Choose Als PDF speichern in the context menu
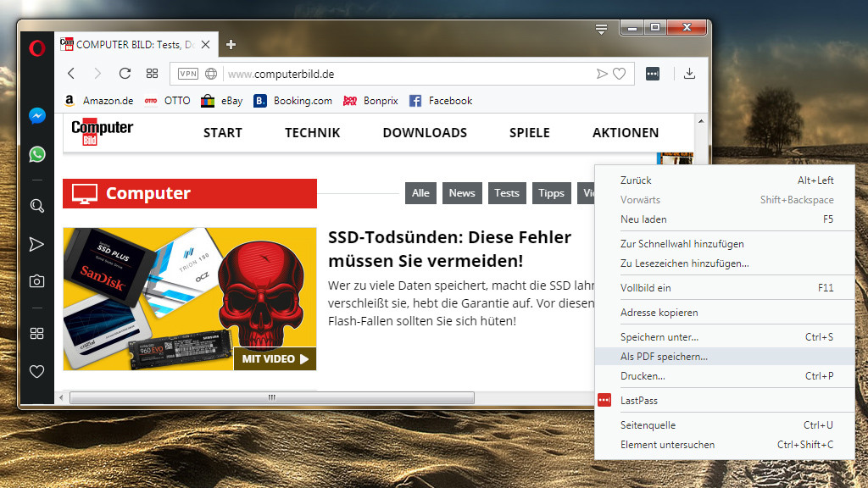The width and height of the screenshot is (868, 488). tap(725, 357)
